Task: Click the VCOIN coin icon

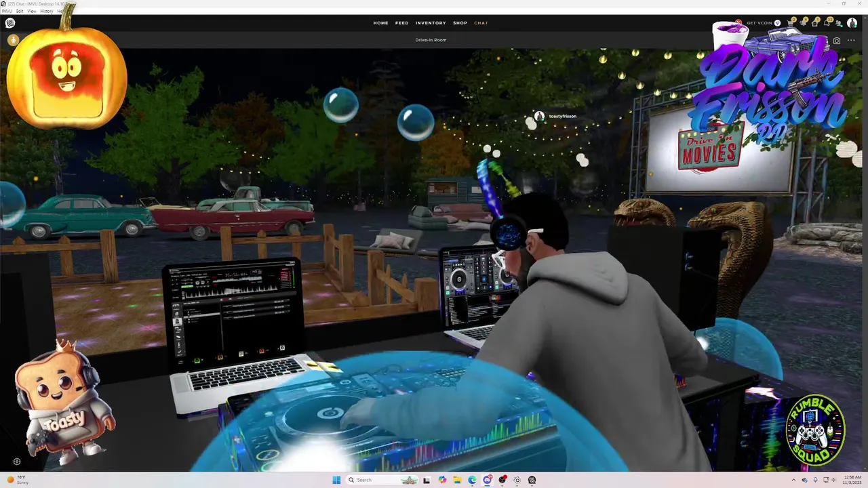Action: click(x=777, y=23)
